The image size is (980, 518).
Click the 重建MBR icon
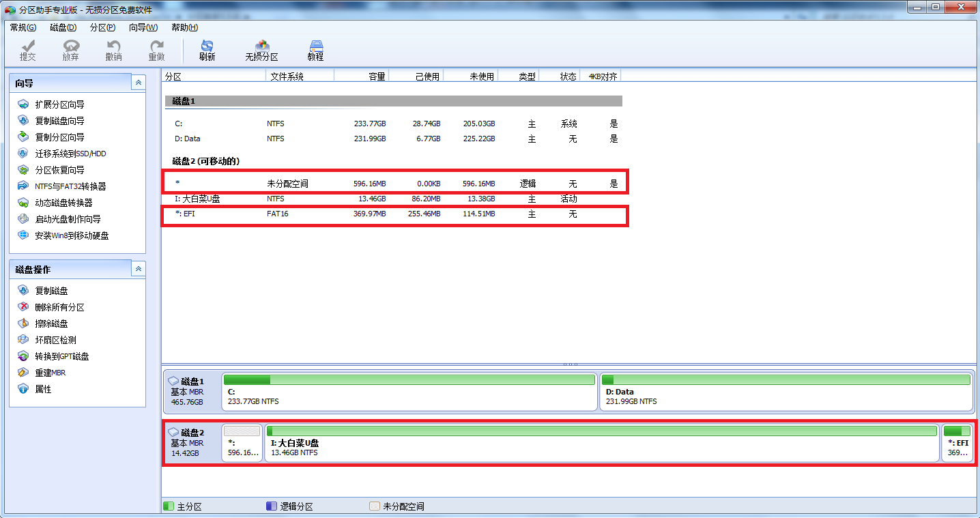23,373
